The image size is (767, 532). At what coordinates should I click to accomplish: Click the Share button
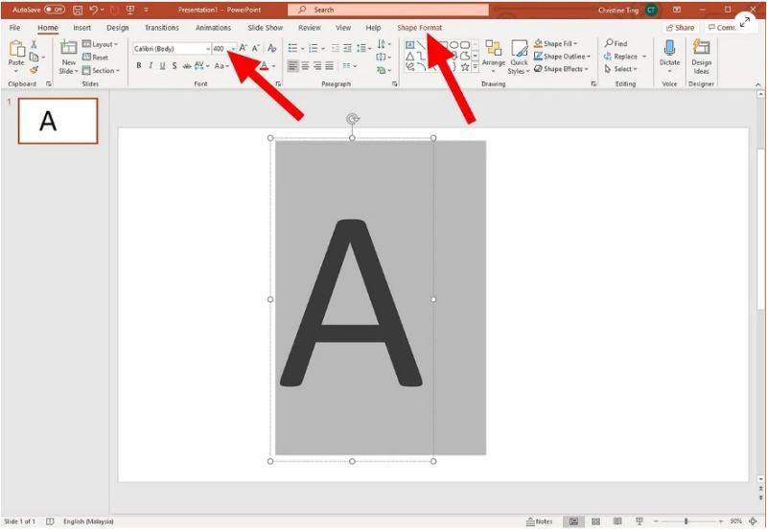[x=680, y=28]
